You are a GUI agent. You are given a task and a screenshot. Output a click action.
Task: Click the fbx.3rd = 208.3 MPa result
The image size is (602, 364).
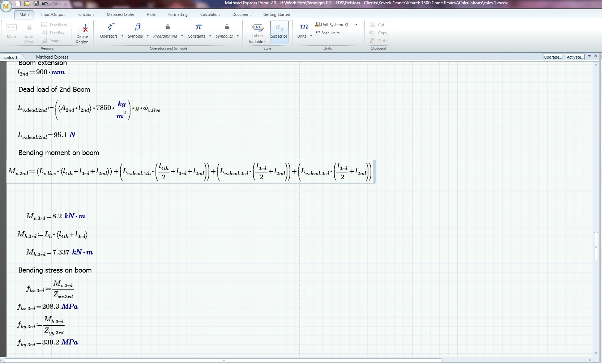point(48,307)
